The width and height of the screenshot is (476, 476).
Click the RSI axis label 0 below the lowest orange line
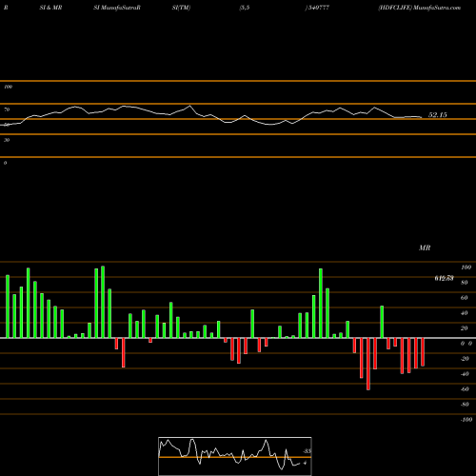pyautogui.click(x=5, y=163)
